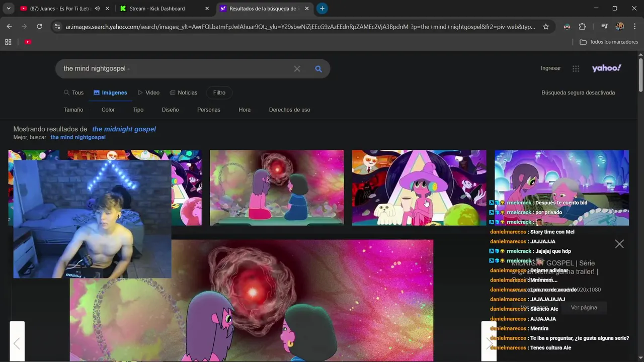The height and width of the screenshot is (362, 644).
Task: Click the webcam overlay video
Action: [92, 219]
